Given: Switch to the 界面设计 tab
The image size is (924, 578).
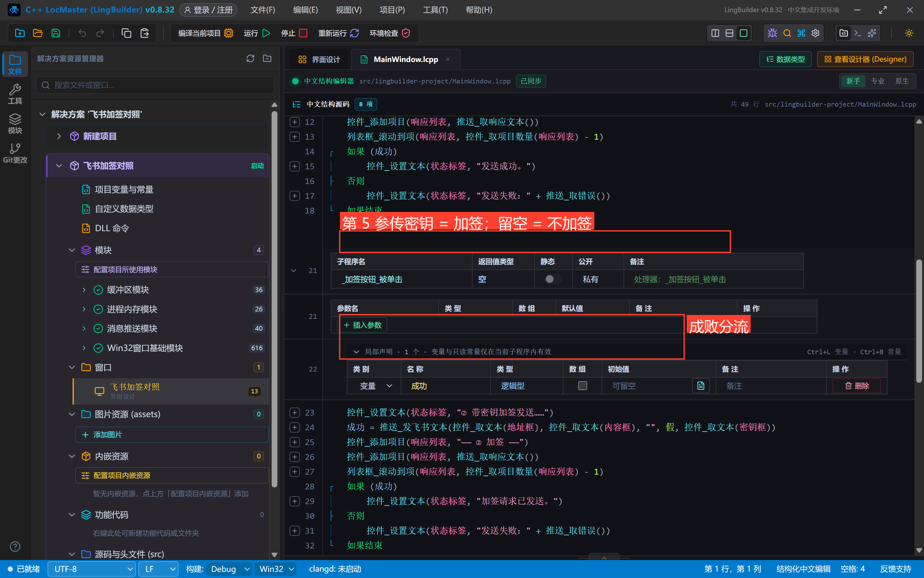Looking at the screenshot, I should tap(319, 59).
